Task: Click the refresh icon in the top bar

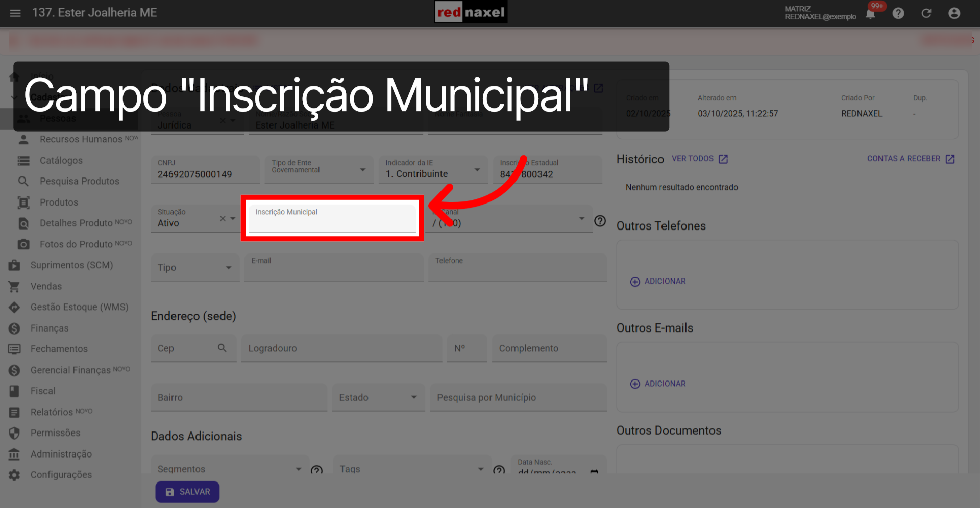Action: click(x=926, y=13)
